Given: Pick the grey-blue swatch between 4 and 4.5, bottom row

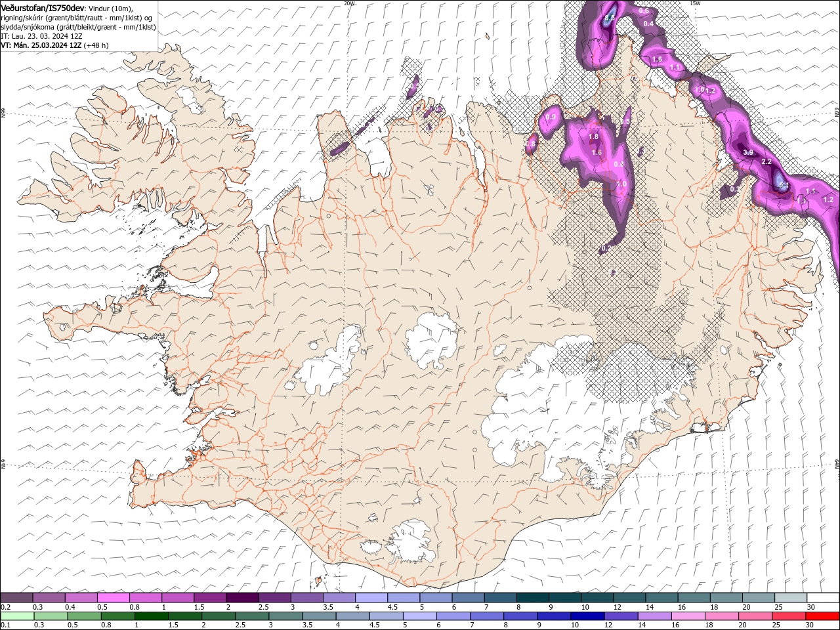Looking at the screenshot, I should 352,616.
